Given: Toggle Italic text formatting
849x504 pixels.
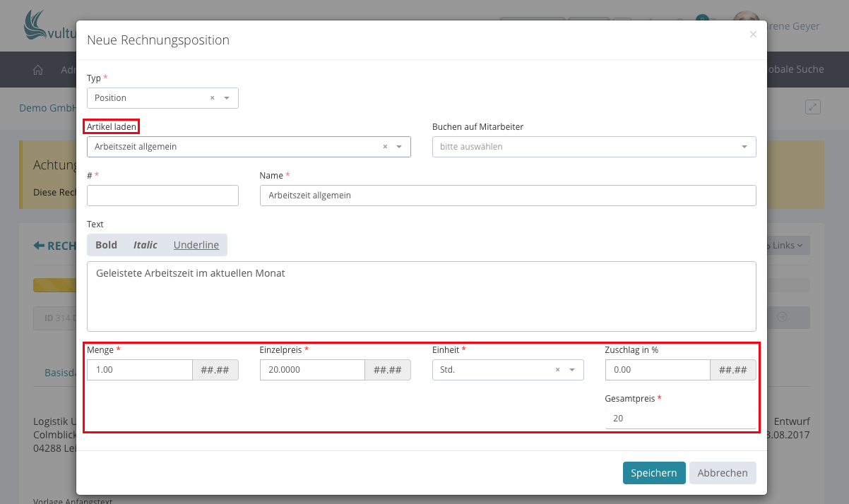Looking at the screenshot, I should [x=146, y=245].
